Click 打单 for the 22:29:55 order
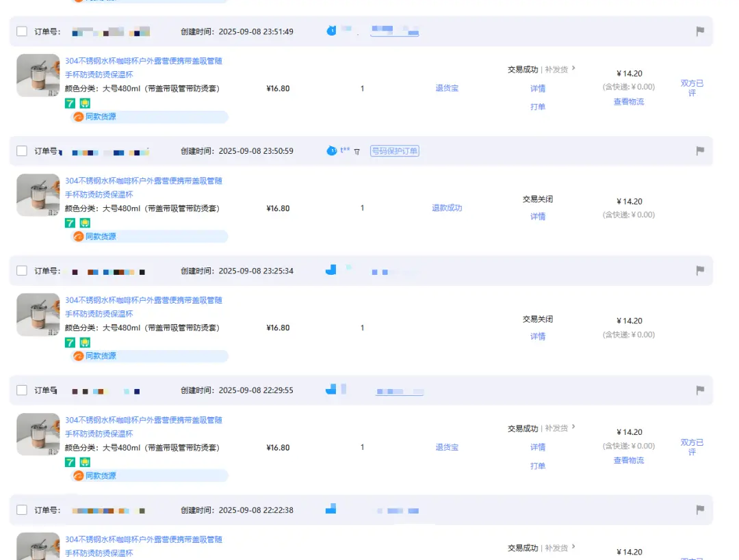Viewport: 739px width, 560px height. pos(538,466)
